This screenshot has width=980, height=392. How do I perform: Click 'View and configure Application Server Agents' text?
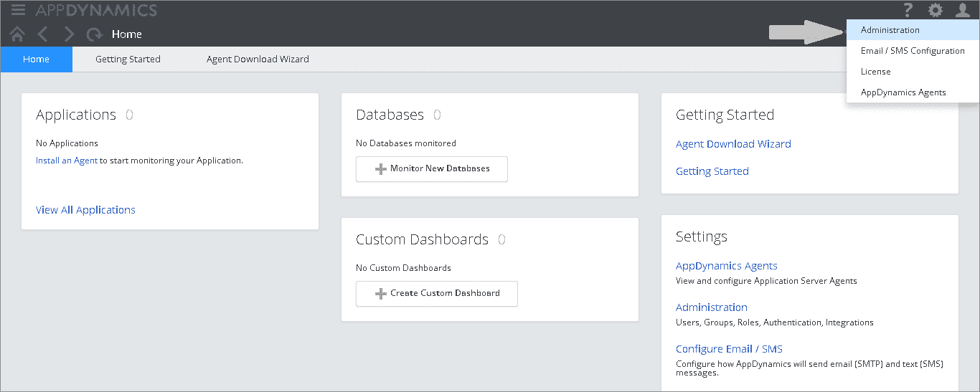[x=766, y=281]
